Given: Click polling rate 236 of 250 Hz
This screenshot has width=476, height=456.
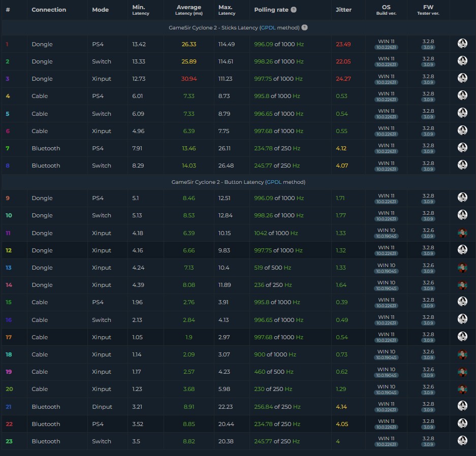Looking at the screenshot, I should [273, 285].
